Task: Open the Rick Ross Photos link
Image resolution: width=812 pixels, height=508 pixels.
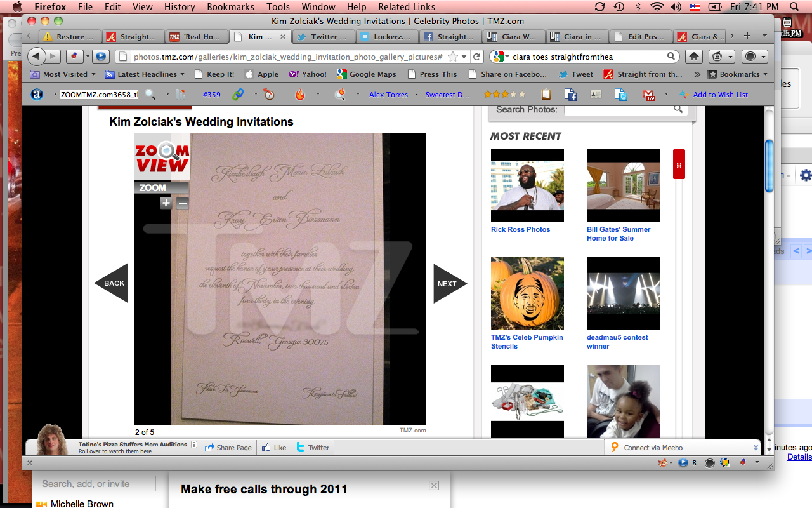Action: click(x=520, y=229)
